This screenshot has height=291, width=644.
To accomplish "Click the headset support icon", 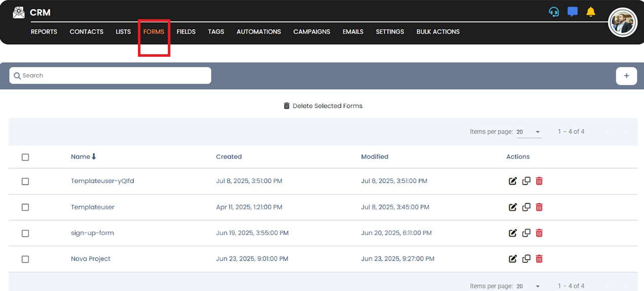I will click(x=554, y=12).
